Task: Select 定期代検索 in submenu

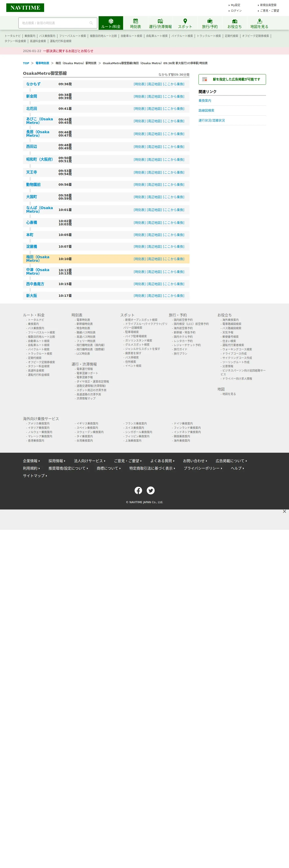Action: click(x=231, y=36)
